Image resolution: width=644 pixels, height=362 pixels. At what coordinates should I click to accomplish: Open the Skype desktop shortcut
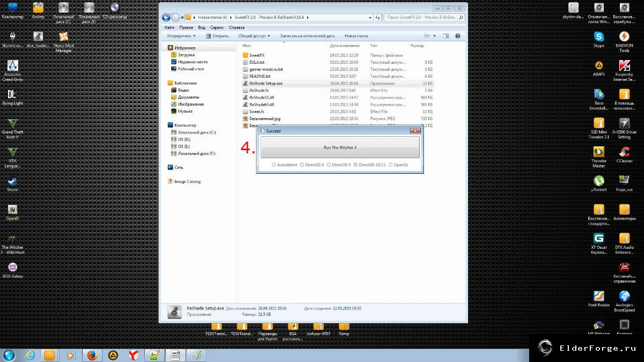599,39
